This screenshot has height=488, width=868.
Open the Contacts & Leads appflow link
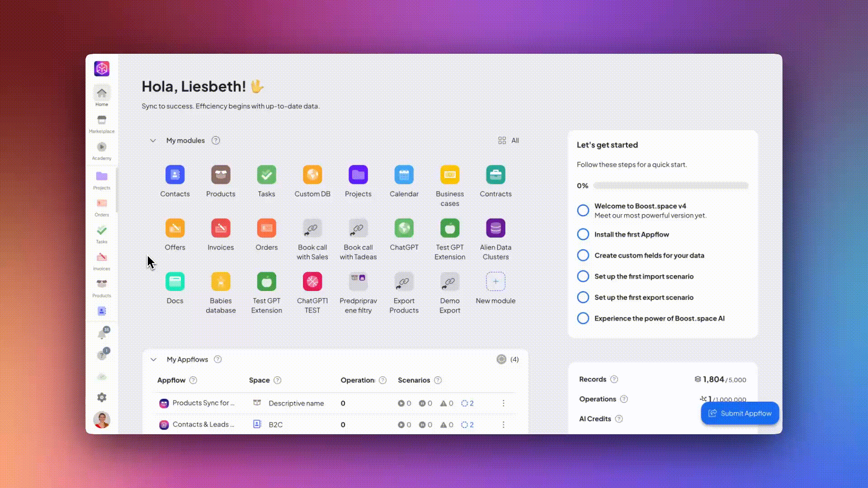coord(203,424)
